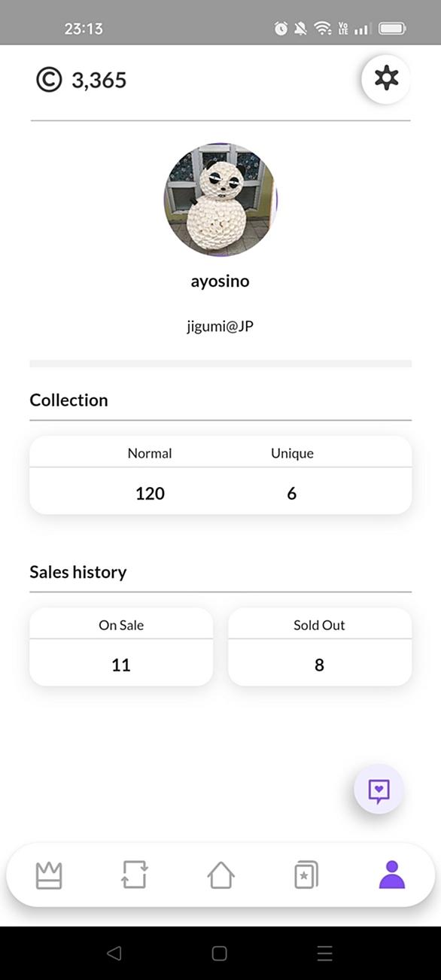Open the heart chat floating button
Image resolution: width=441 pixels, height=980 pixels.
point(379,790)
